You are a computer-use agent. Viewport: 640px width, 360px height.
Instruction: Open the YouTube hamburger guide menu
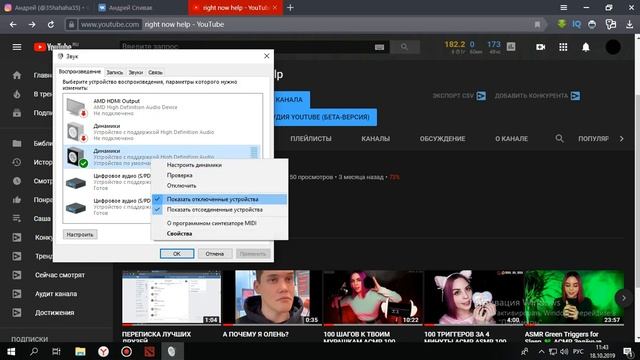click(x=17, y=47)
